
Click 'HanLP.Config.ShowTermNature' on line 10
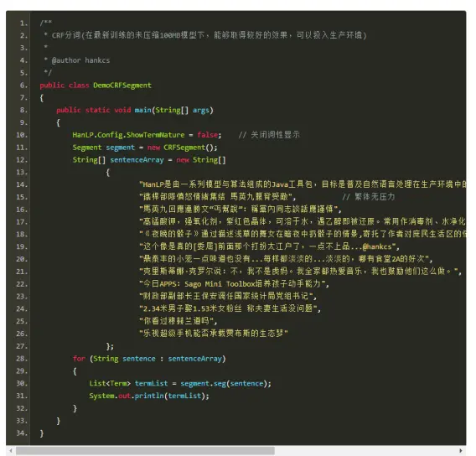tap(128, 135)
